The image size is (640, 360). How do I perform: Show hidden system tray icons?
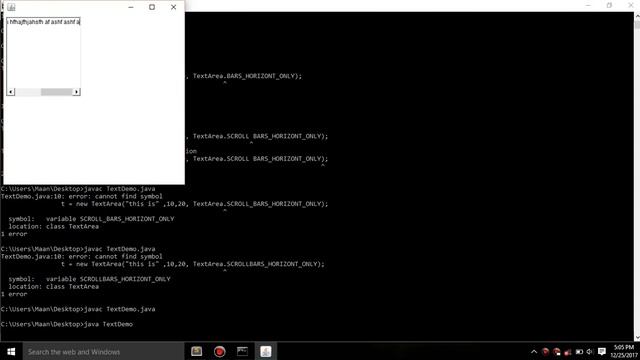534,351
